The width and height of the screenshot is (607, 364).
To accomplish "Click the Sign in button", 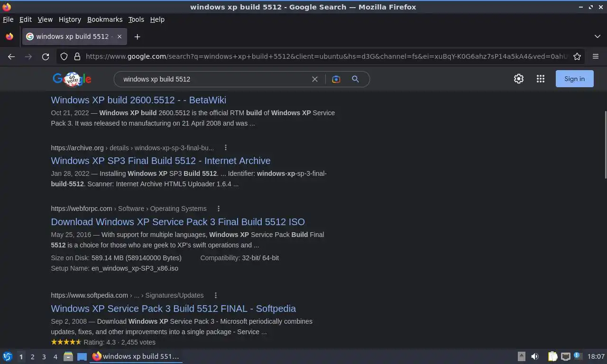I will point(574,79).
